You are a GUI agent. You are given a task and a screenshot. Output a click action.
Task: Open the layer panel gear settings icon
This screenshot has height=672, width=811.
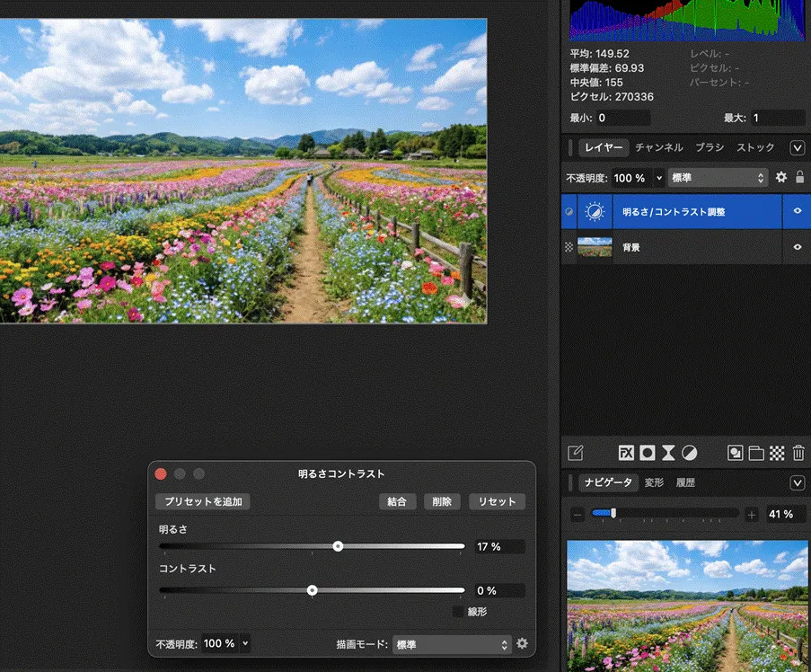point(781,178)
